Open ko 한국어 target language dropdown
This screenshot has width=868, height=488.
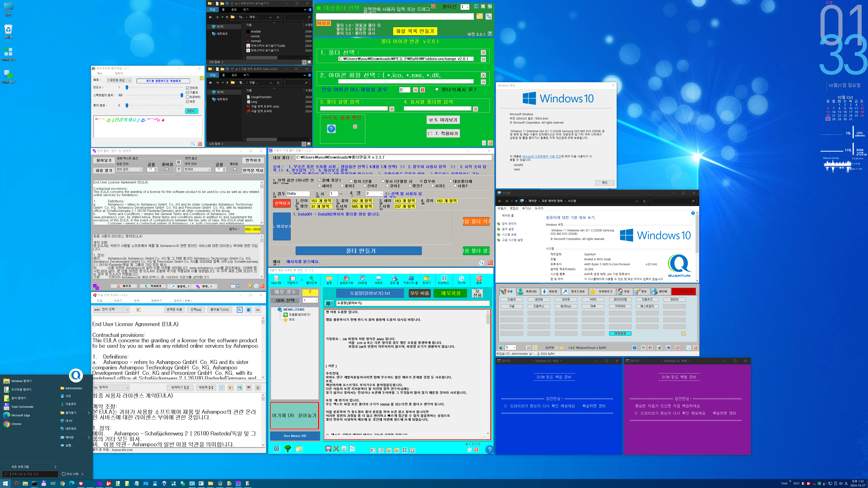pyautogui.click(x=111, y=388)
